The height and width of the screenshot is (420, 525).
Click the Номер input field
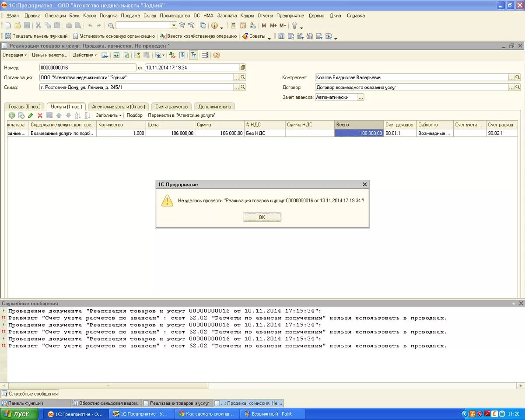87,67
